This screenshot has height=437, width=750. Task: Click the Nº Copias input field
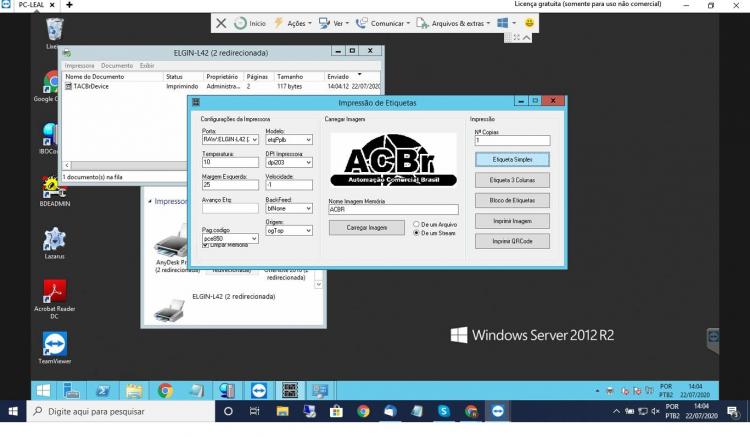pyautogui.click(x=512, y=140)
